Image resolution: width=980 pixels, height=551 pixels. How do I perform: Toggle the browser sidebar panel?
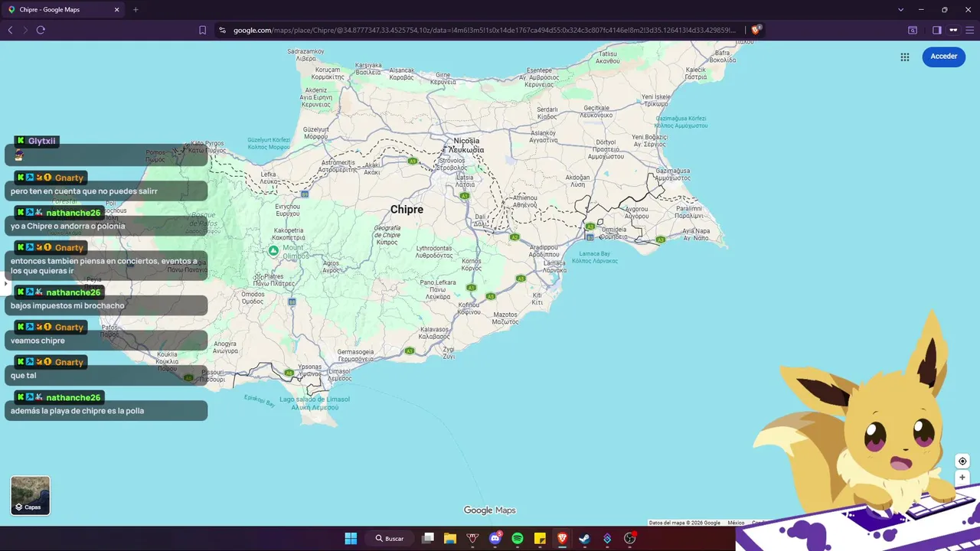coord(936,30)
